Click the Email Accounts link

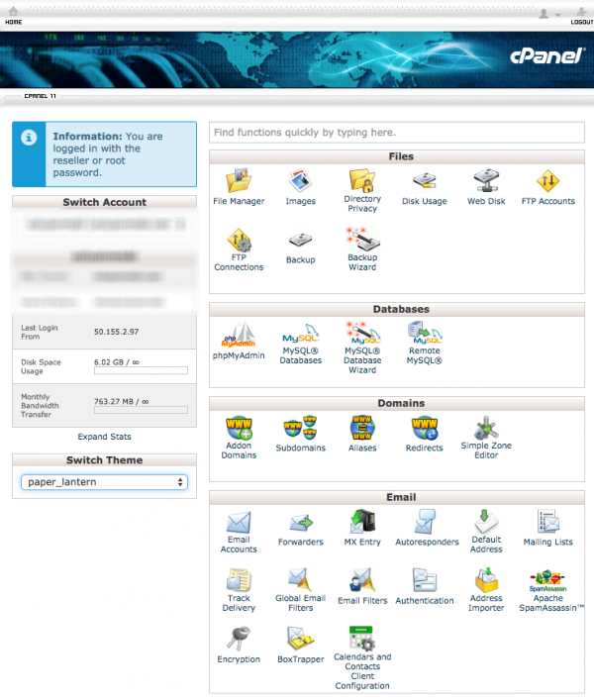(x=239, y=544)
